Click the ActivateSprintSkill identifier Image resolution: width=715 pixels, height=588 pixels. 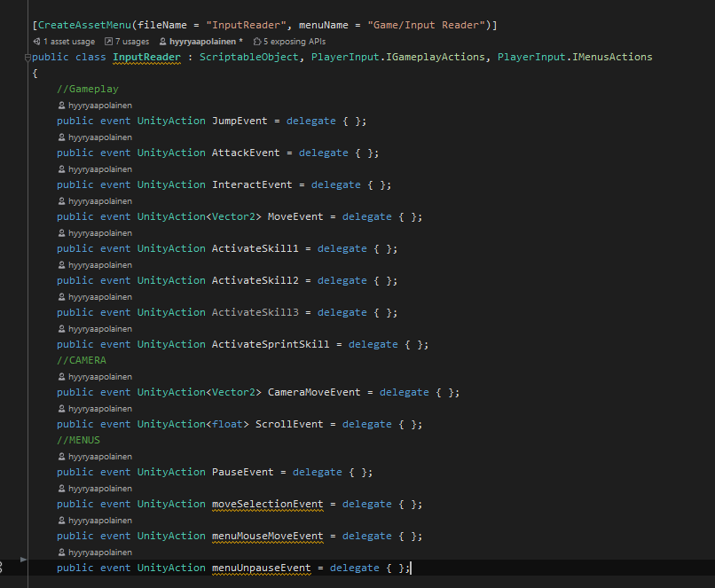pos(271,344)
